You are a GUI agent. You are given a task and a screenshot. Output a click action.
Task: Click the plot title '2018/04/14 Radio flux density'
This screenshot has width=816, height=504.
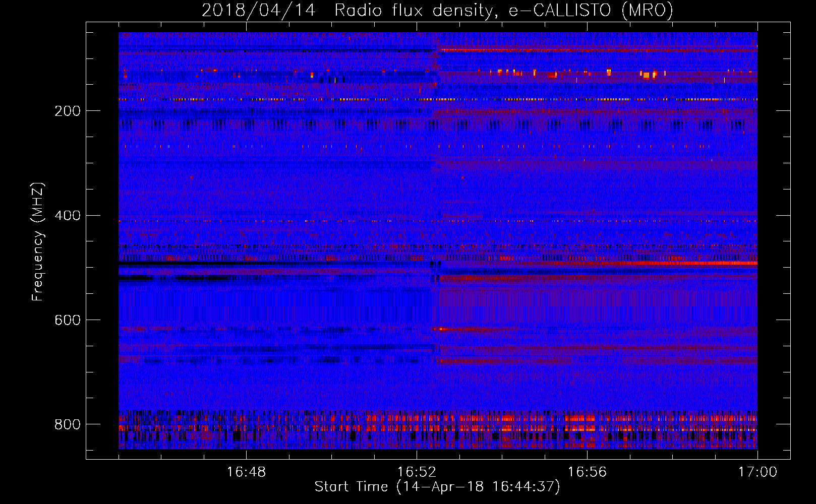click(x=437, y=10)
